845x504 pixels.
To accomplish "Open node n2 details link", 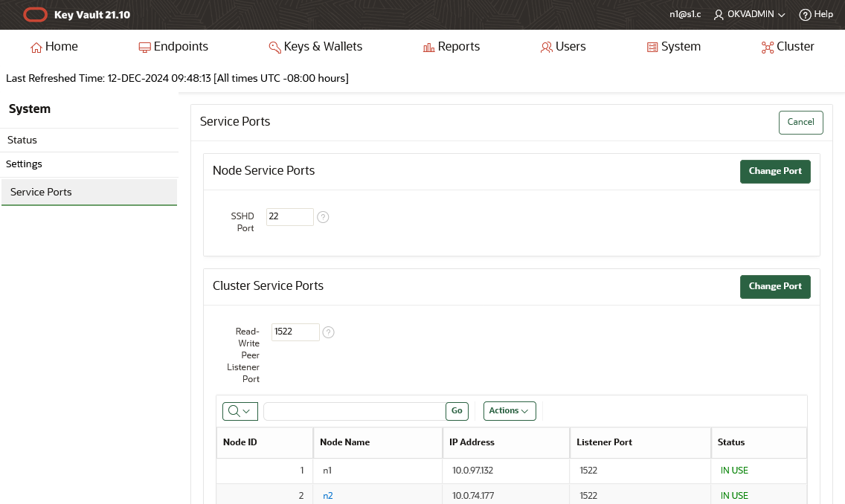I will tap(328, 495).
